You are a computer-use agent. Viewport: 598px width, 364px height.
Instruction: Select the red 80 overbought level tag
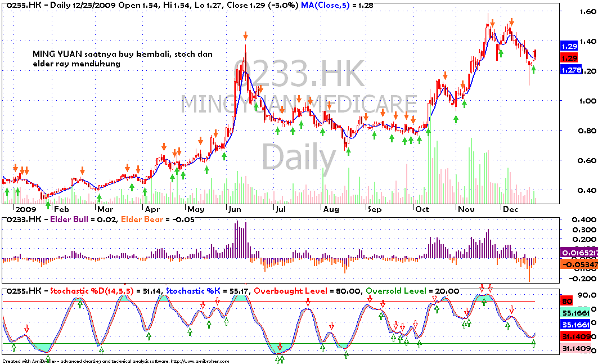[566, 302]
